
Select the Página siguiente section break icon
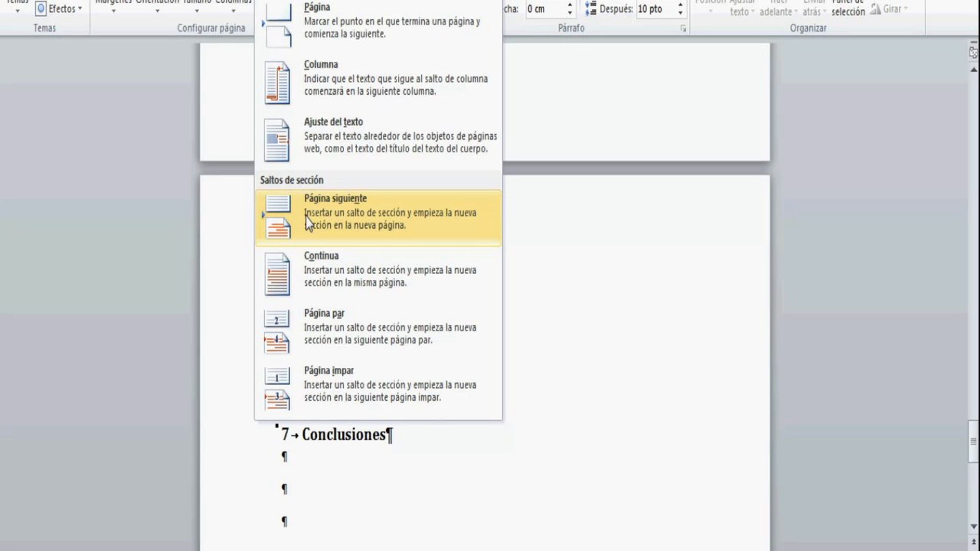pos(278,216)
